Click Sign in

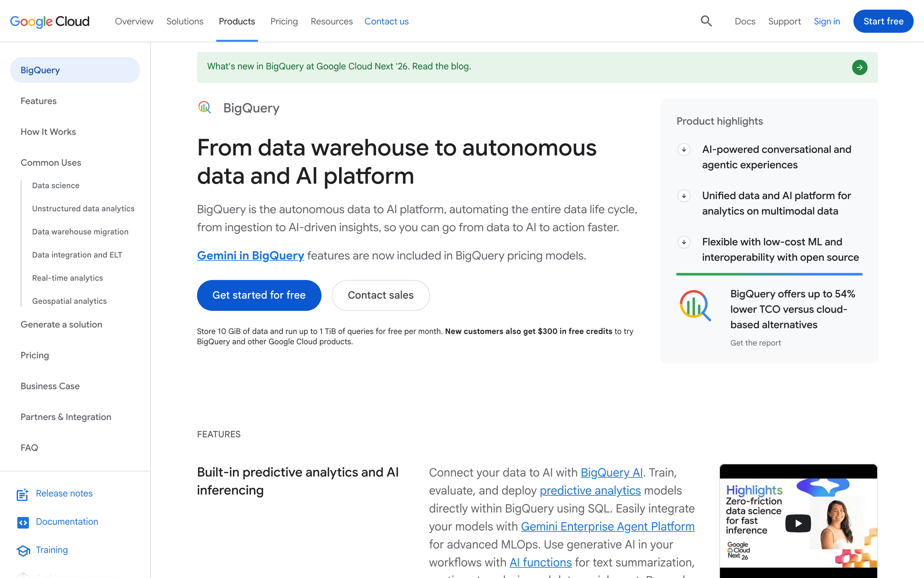827,22
